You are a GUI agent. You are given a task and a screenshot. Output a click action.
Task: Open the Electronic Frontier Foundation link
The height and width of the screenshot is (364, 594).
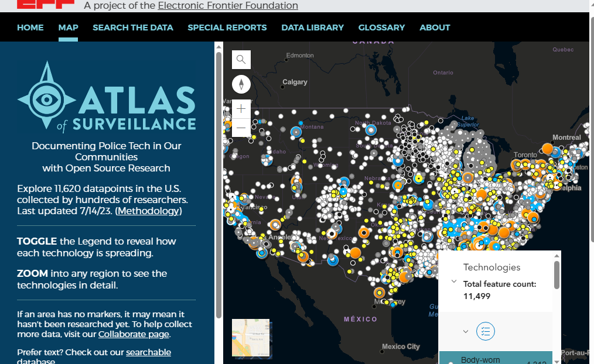(227, 6)
